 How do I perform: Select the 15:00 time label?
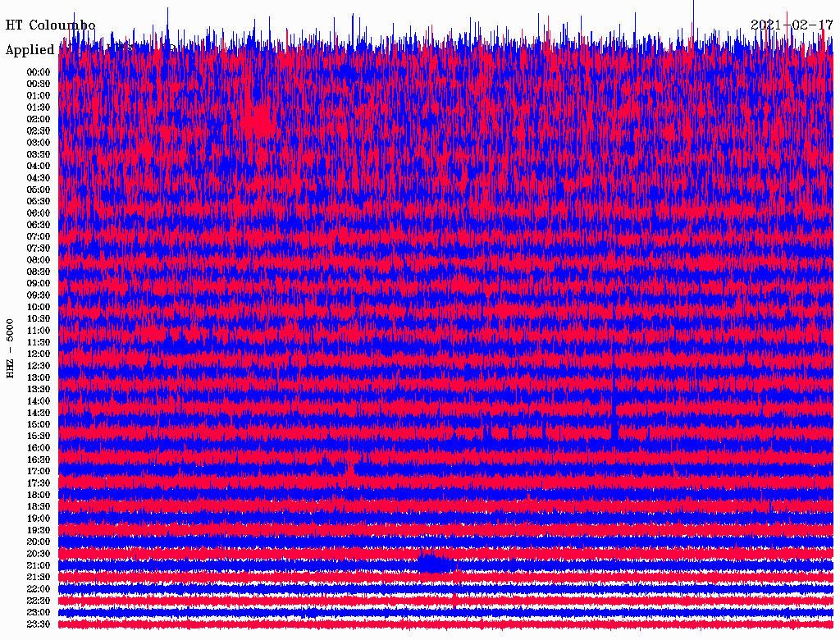pos(39,424)
